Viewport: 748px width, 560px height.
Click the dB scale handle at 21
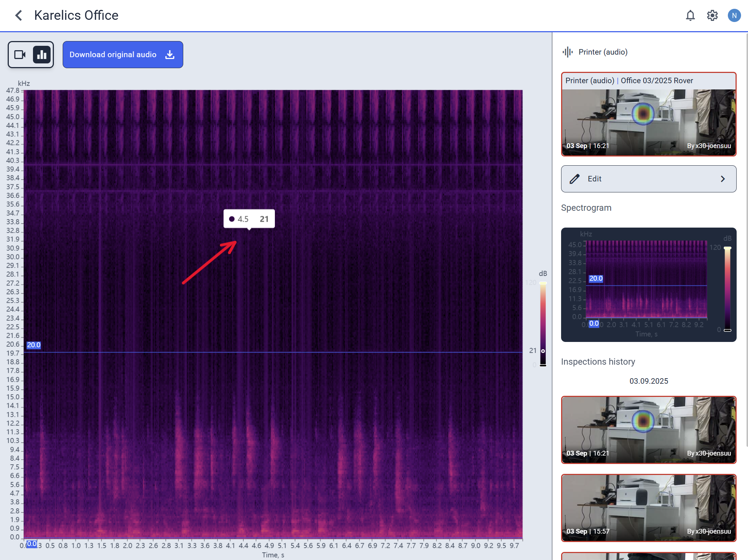point(543,351)
